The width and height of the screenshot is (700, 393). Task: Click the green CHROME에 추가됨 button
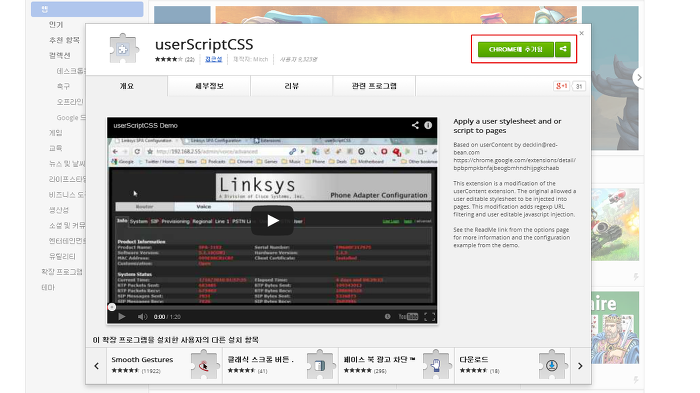(516, 49)
